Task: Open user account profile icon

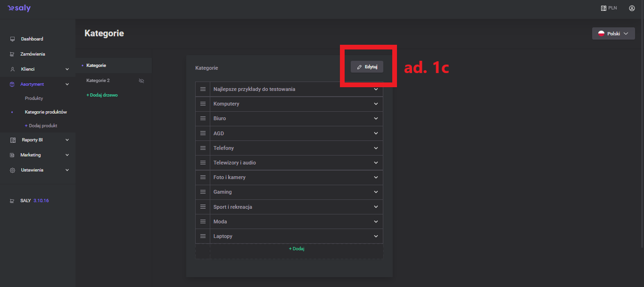Action: 632,8
